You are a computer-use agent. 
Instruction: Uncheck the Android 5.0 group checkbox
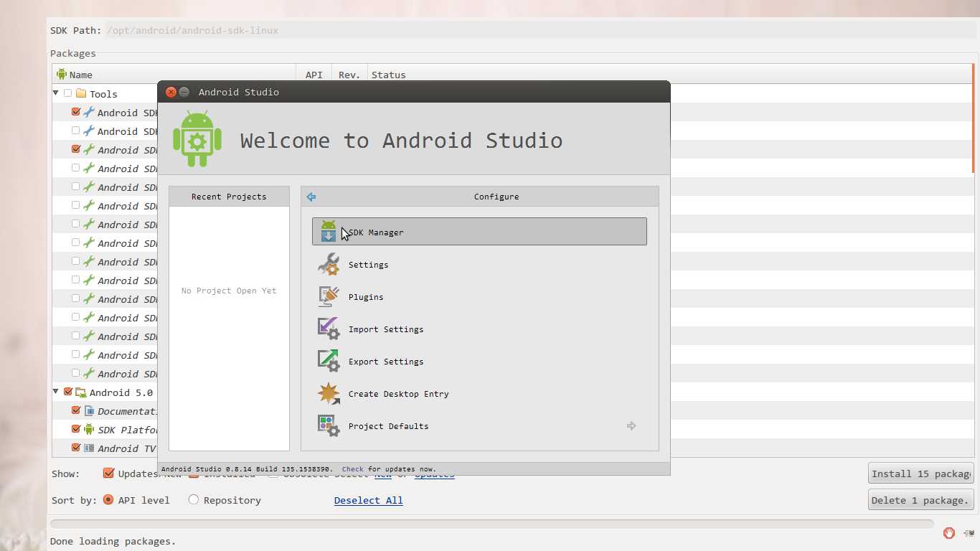pyautogui.click(x=68, y=392)
